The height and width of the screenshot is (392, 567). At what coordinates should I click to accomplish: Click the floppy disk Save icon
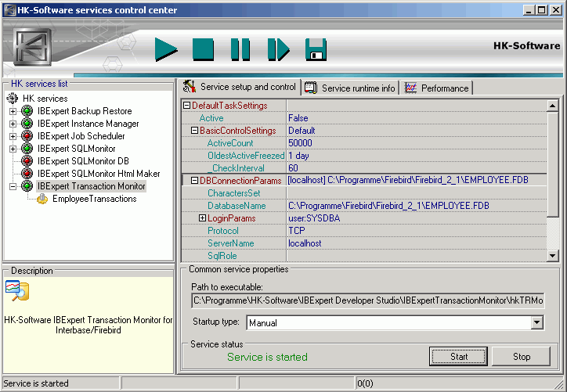tap(316, 49)
